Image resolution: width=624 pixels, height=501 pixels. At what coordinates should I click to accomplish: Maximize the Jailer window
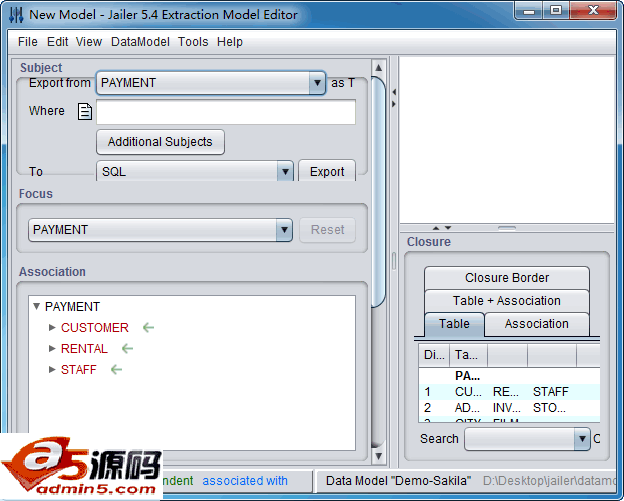click(556, 11)
